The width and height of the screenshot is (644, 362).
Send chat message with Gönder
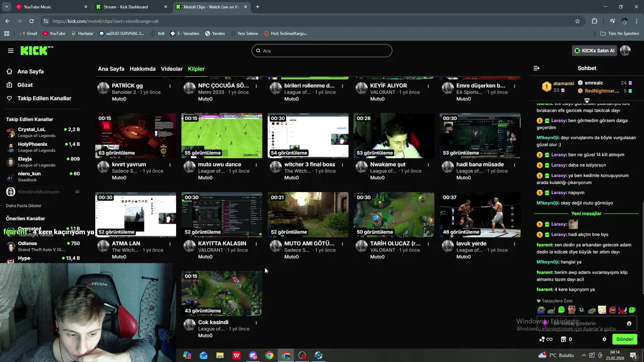pos(624,339)
